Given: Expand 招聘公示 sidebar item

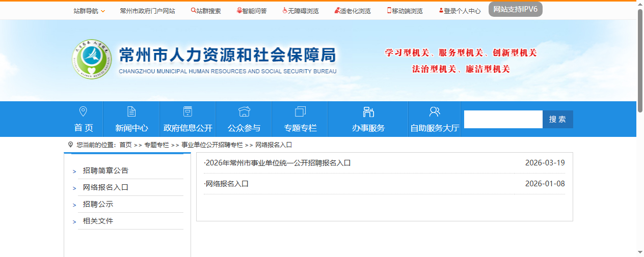Looking at the screenshot, I should [98, 204].
